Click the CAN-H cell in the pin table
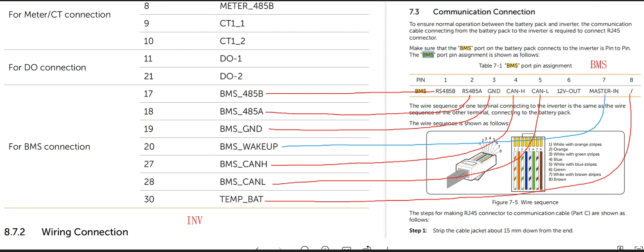 515,91
